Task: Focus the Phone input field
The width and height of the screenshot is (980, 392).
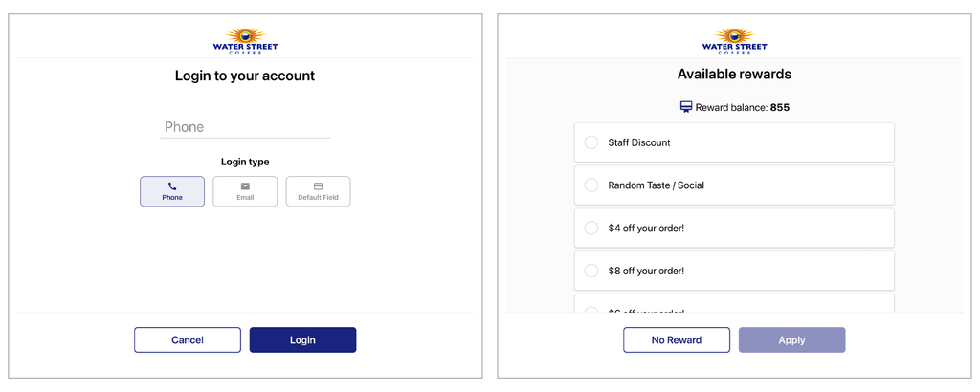Action: coord(245,127)
